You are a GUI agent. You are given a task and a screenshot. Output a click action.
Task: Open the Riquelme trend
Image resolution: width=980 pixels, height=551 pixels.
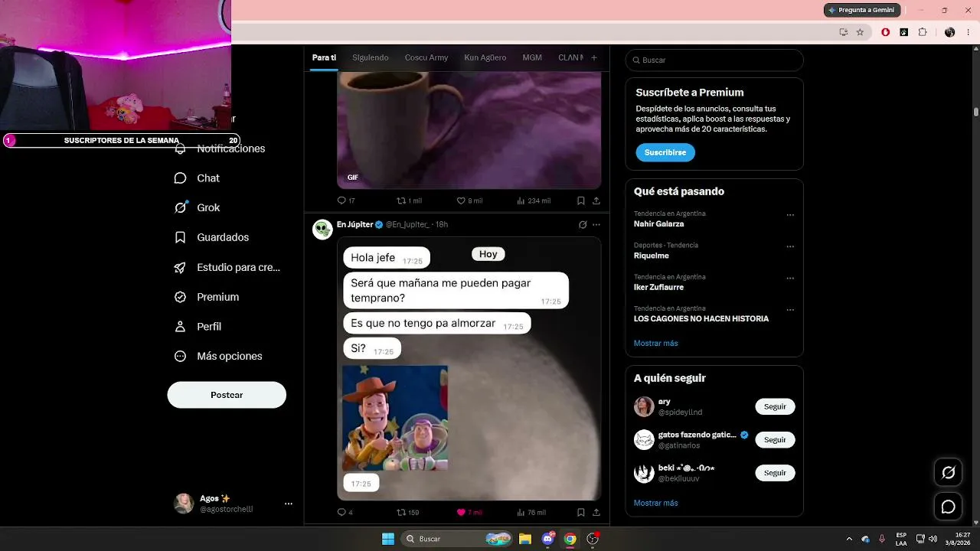[x=652, y=256]
